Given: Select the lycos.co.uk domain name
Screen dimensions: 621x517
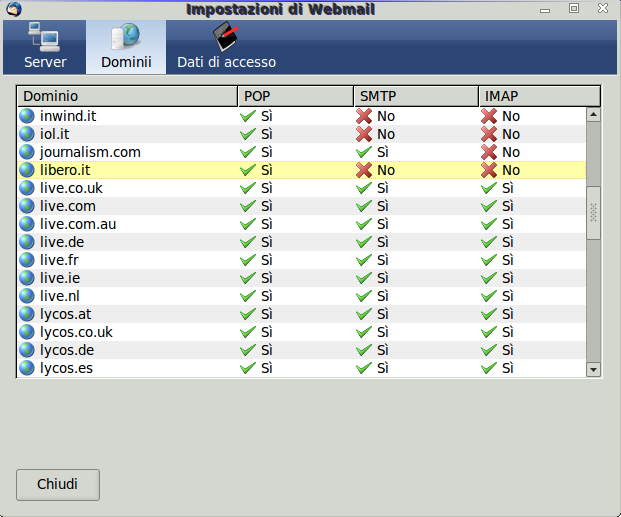Looking at the screenshot, I should pos(76,332).
